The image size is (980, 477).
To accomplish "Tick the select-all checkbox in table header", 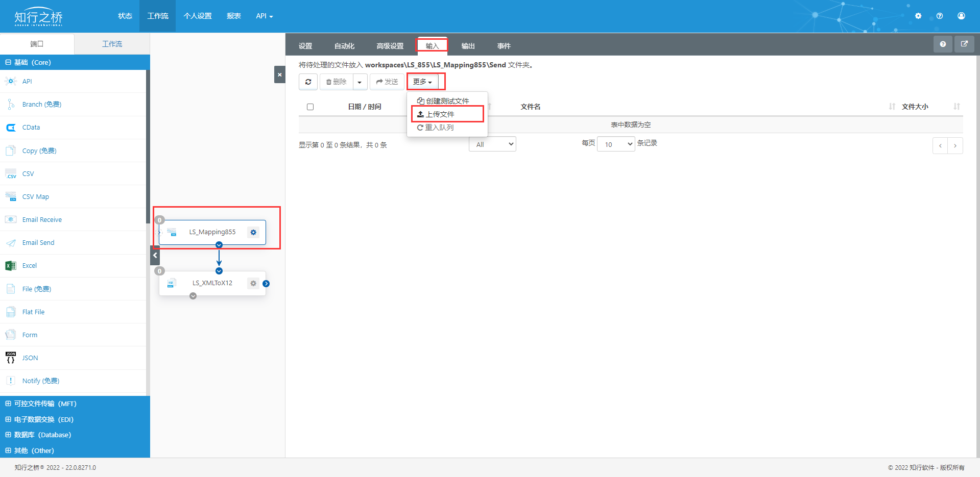I will pos(310,107).
